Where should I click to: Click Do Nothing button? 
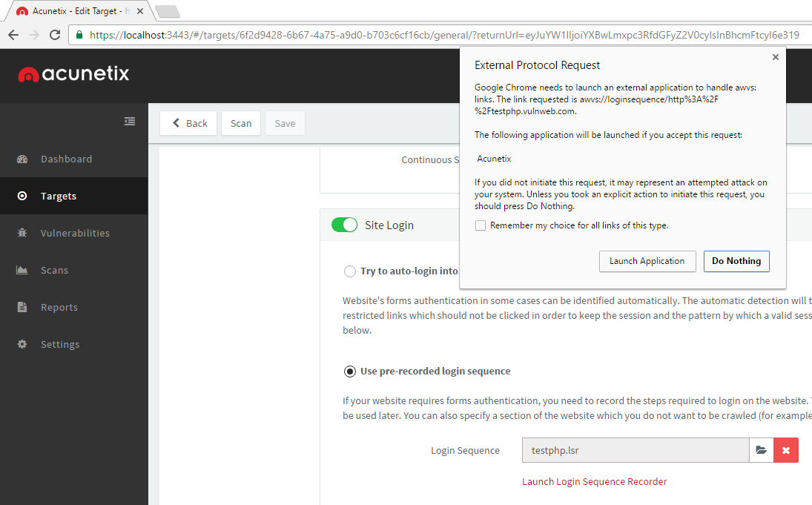736,261
